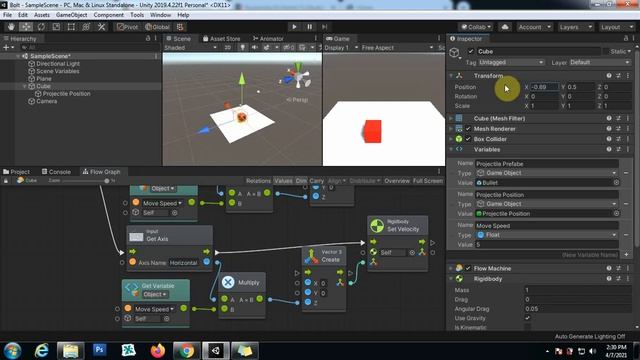640x360 pixels.
Task: Toggle the Use Gravity checkbox
Action: pyautogui.click(x=527, y=318)
